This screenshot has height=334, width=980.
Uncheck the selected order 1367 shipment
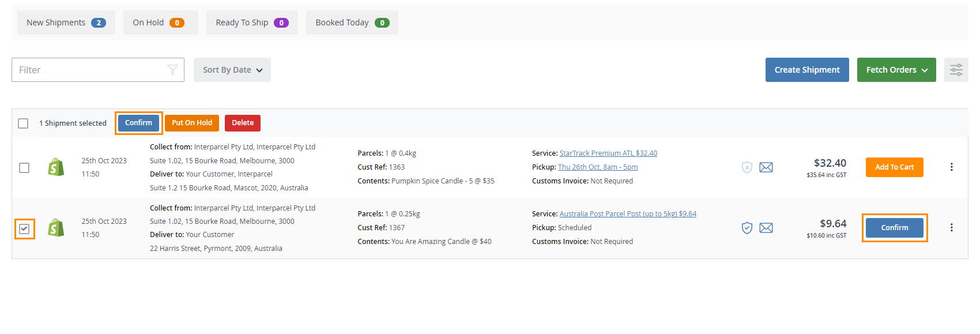(x=24, y=229)
